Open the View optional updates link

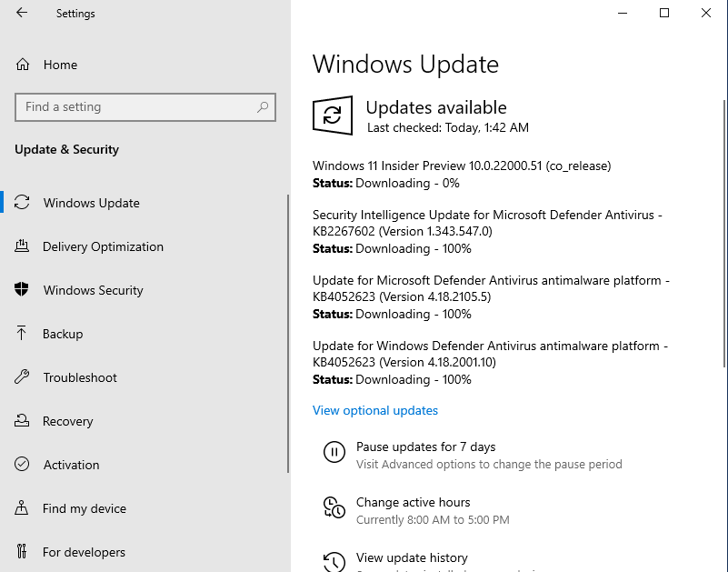(x=375, y=410)
